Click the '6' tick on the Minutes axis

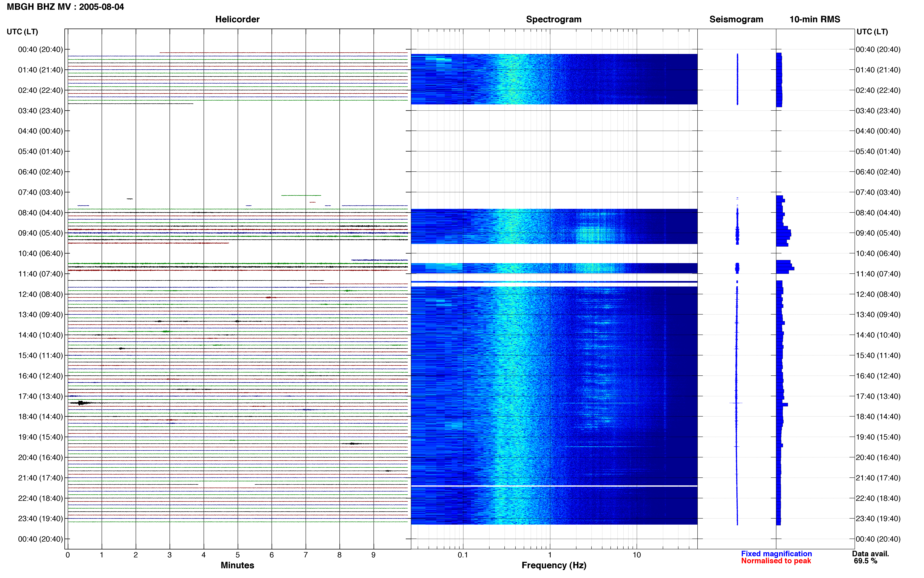click(x=272, y=555)
